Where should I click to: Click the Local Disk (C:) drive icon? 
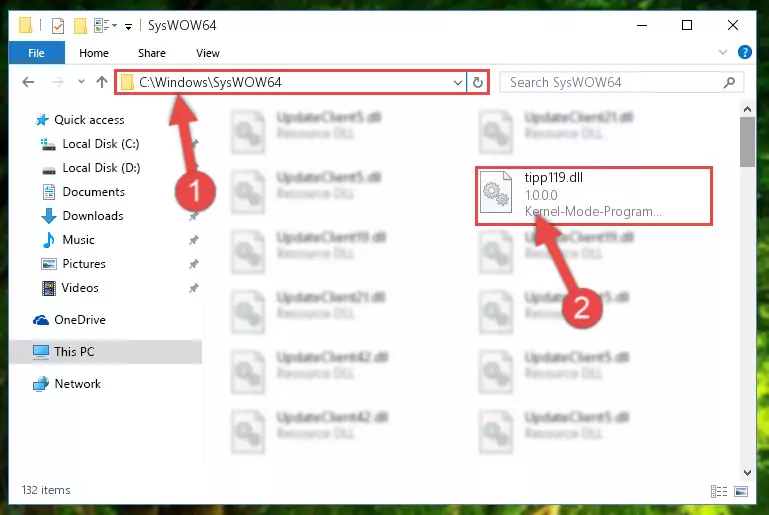(x=48, y=144)
